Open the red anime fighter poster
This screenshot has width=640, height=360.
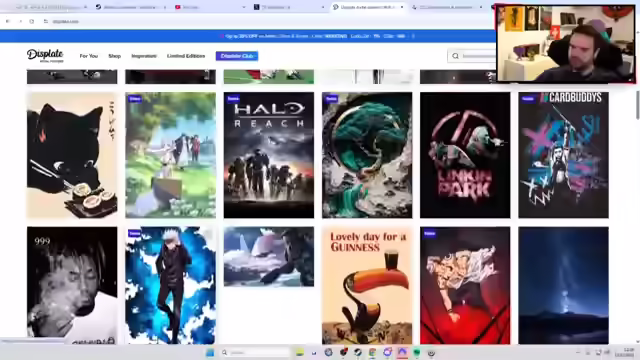pyautogui.click(x=465, y=286)
